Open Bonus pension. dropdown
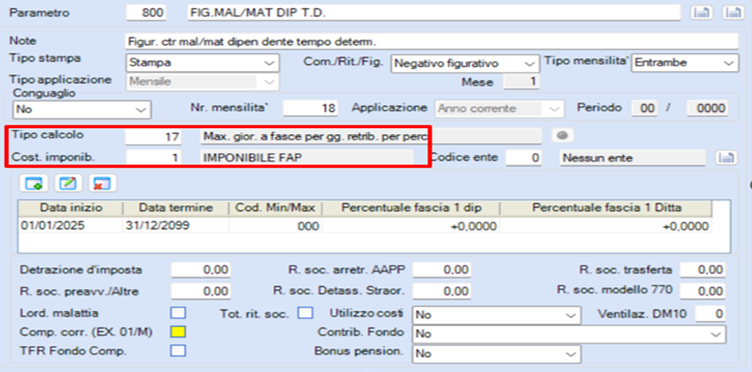The image size is (752, 372). tap(496, 354)
